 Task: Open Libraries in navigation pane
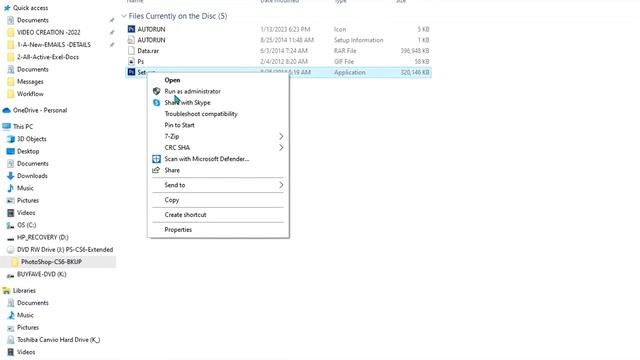tap(24, 291)
